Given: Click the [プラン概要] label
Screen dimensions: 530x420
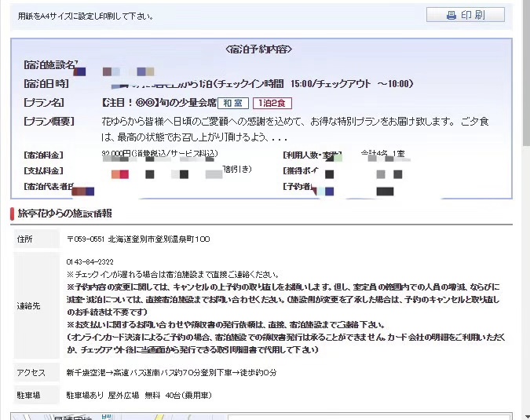Looking at the screenshot, I should click(x=49, y=122).
